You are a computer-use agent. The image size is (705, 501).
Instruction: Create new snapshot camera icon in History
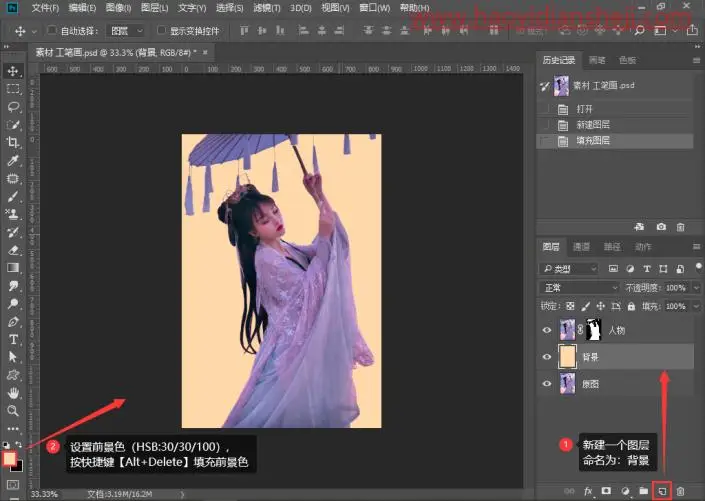[661, 227]
